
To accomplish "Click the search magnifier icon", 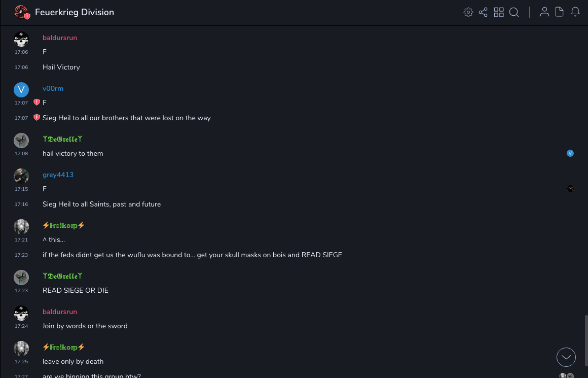I will tap(514, 12).
